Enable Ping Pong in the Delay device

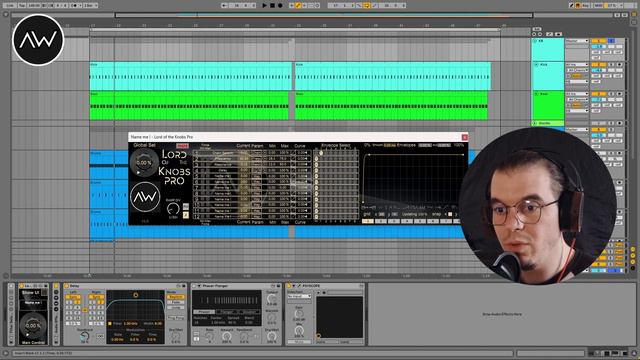[x=176, y=318]
